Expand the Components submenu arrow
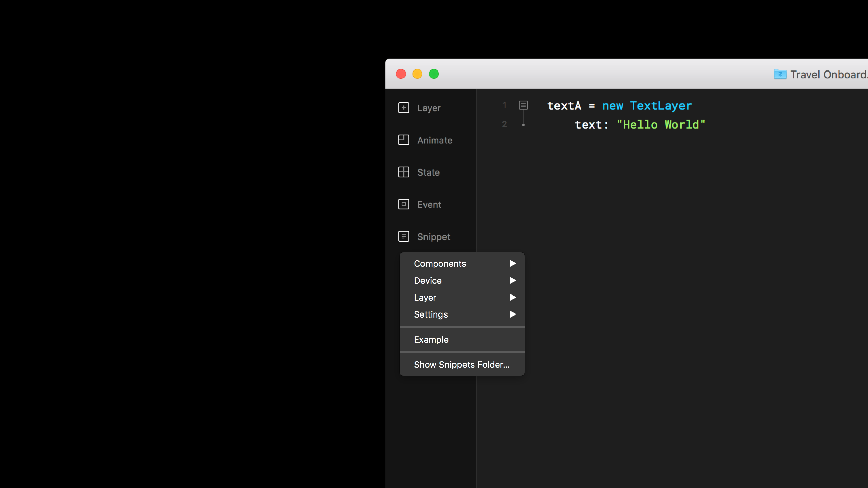The image size is (868, 488). coord(513,263)
